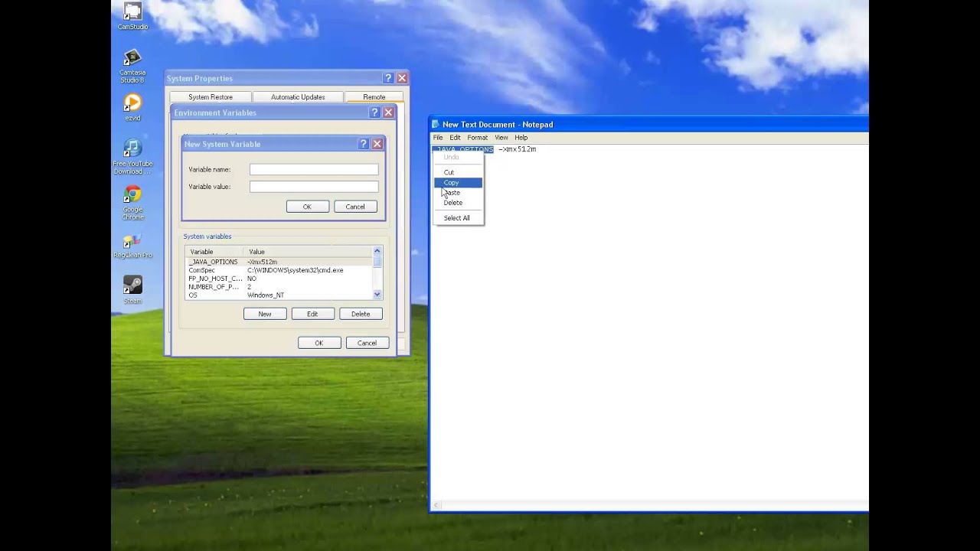
Task: Choose Paste from the context menu
Action: click(x=458, y=193)
